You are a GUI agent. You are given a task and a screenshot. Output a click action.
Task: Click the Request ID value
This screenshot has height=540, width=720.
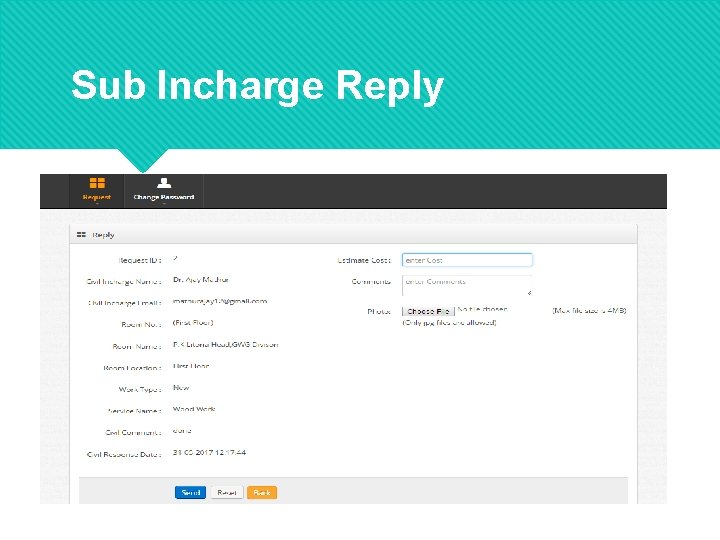(x=175, y=259)
